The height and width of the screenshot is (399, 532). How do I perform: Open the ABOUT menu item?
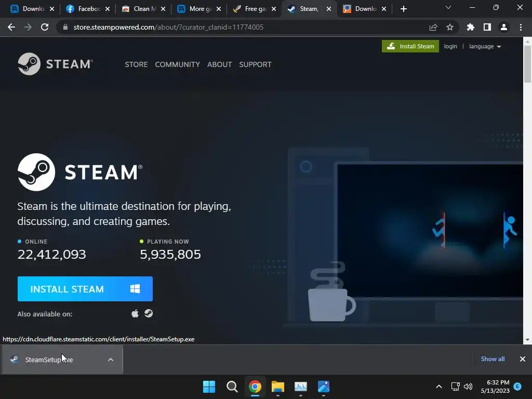tap(220, 64)
